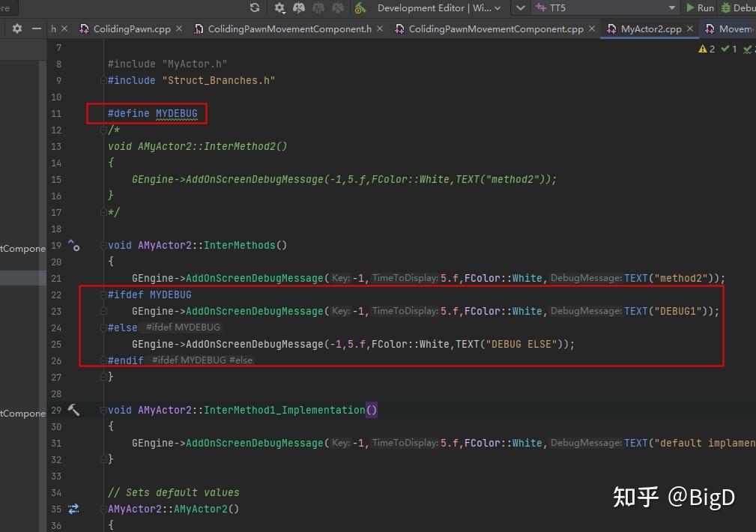Viewport: 756px width, 532px height.
Task: Click gutter override icon on line 19
Action: [x=73, y=245]
